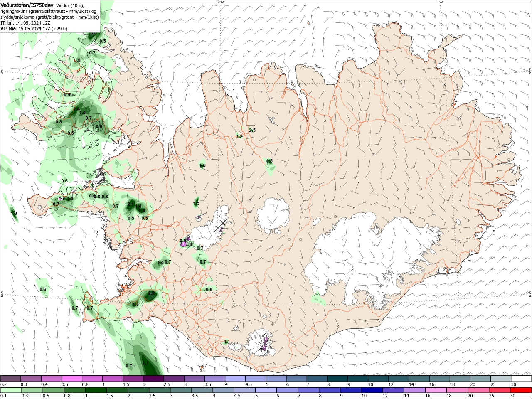Click the 'Veðurstofan/IS750dev' title text
Screen dimensions: 532x399
point(27,5)
